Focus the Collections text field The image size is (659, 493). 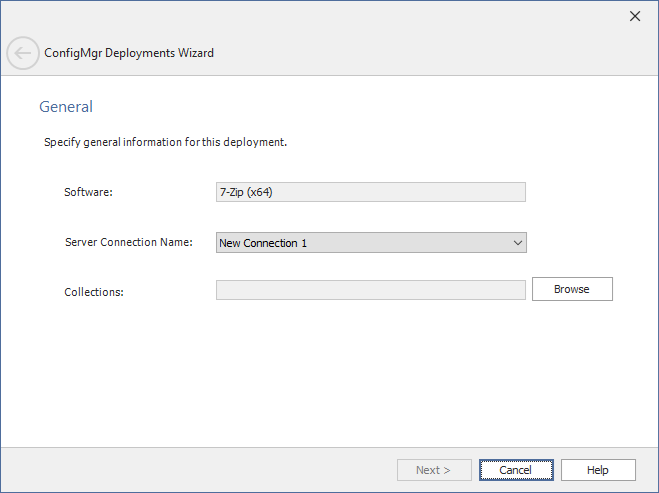tap(370, 290)
